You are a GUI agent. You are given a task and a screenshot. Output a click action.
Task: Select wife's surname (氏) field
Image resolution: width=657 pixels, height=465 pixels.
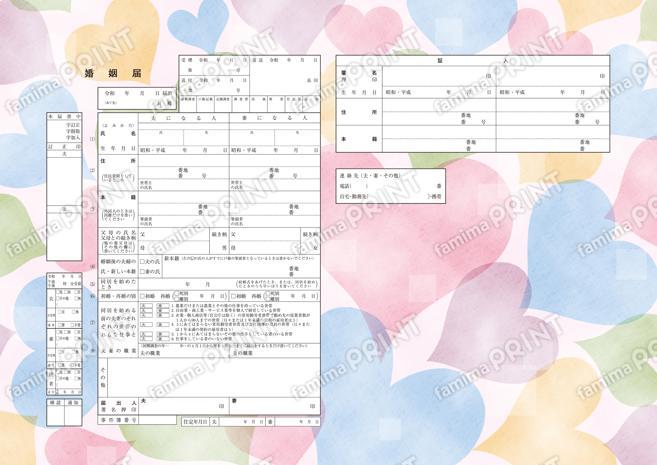pos(252,137)
